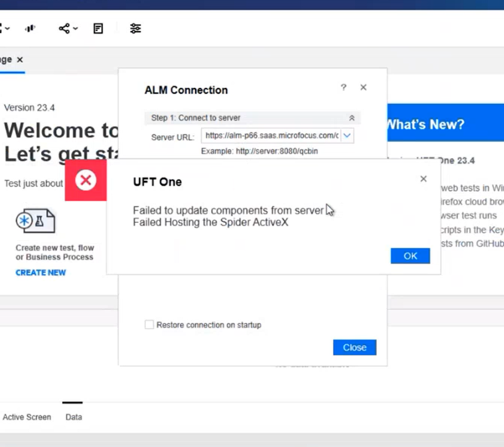This screenshot has width=504, height=447.
Task: Close the ALM Connection dialog with X
Action: click(364, 87)
